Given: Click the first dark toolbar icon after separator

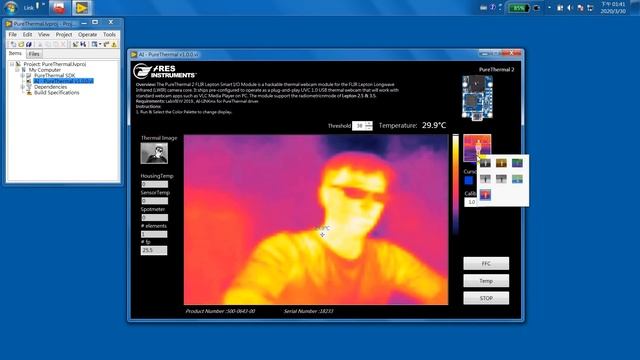Looking at the screenshot, I should (76, 44).
